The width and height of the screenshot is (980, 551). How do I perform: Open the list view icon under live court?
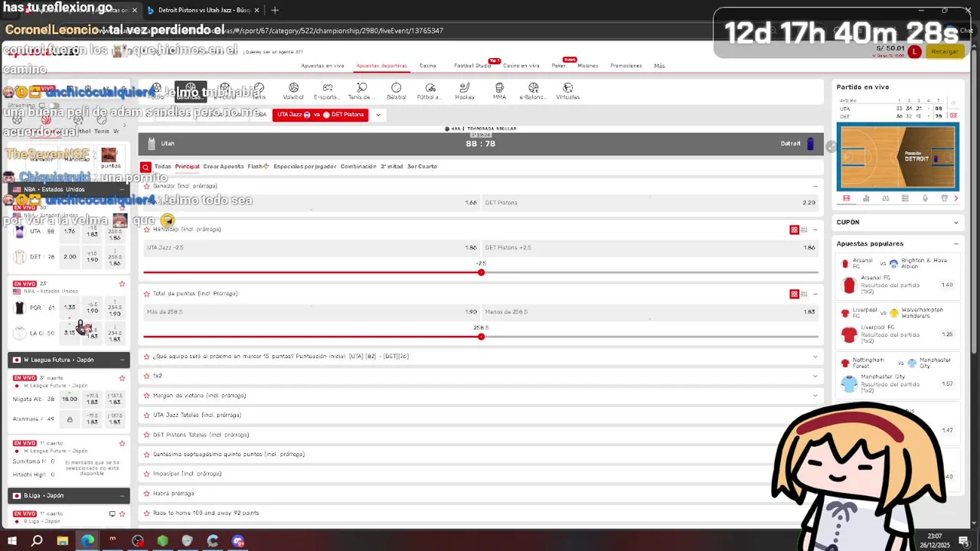[x=905, y=198]
